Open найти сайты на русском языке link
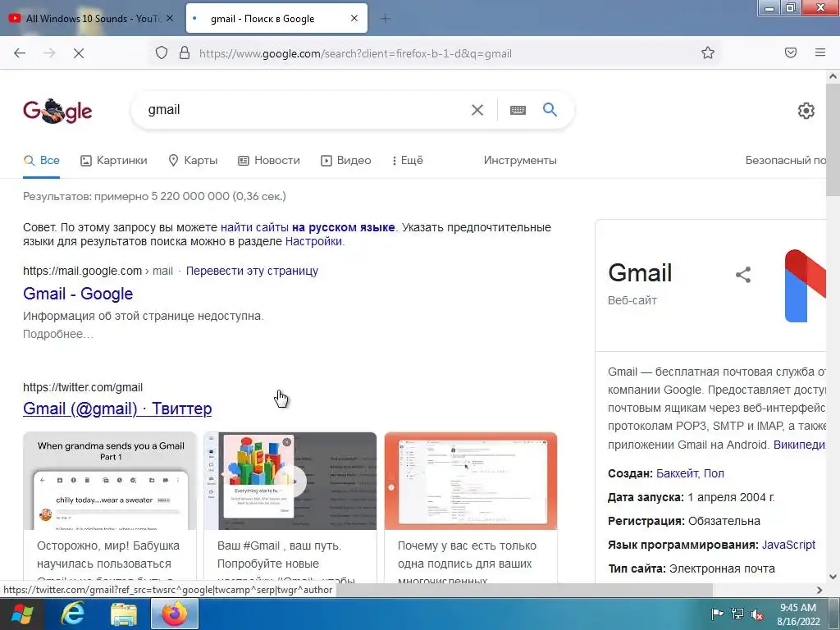This screenshot has width=840, height=630. (x=308, y=227)
